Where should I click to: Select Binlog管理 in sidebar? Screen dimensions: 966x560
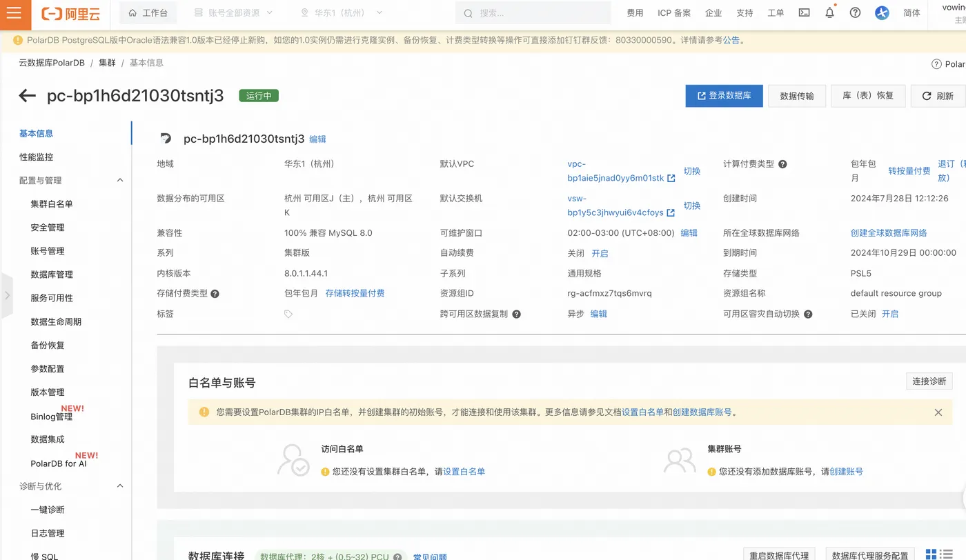point(51,417)
